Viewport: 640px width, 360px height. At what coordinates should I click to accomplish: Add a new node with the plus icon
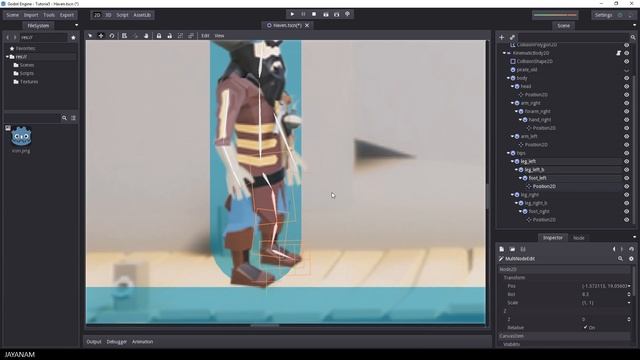502,37
